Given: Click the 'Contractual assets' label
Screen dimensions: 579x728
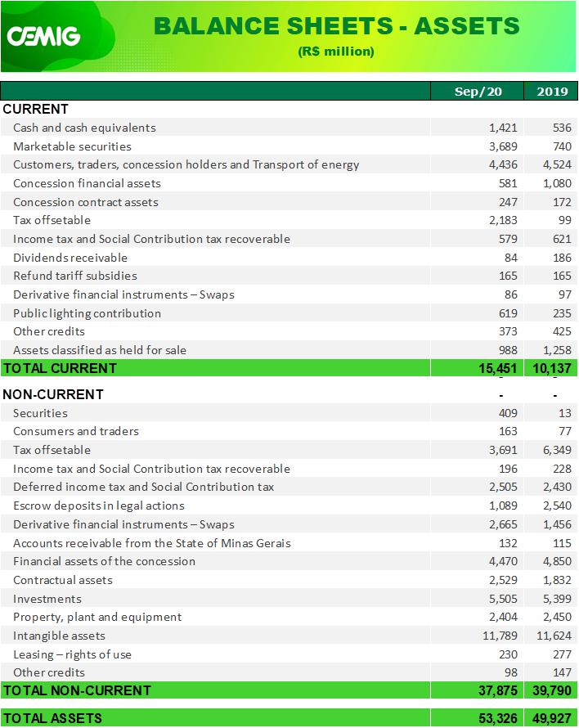Looking at the screenshot, I should 63,581.
